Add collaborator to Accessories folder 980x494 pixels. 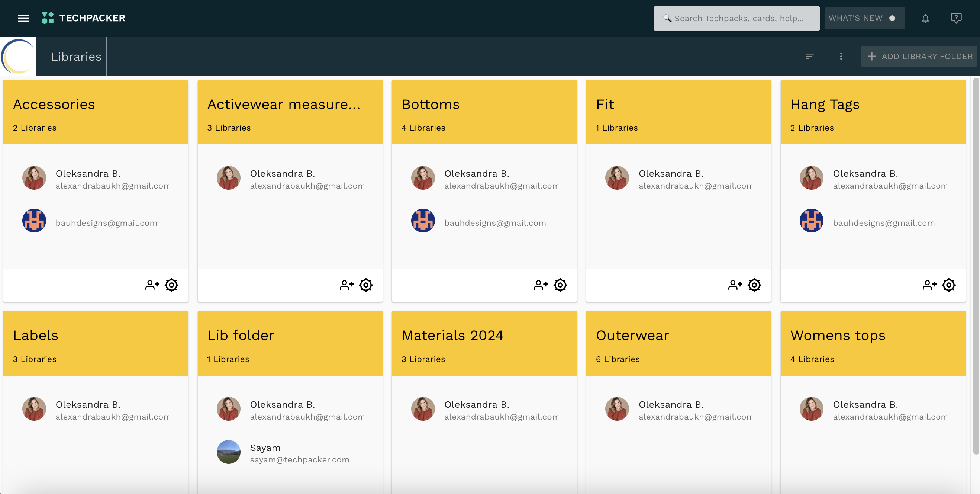point(152,285)
